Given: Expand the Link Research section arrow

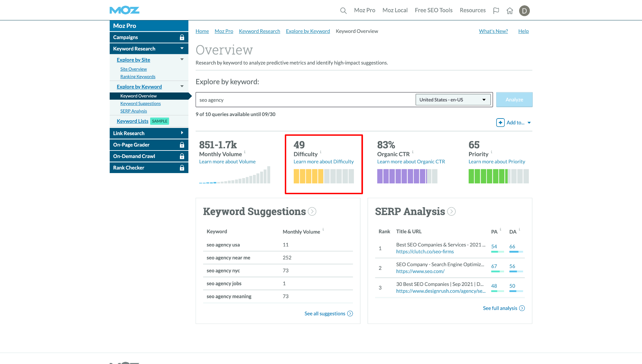Looking at the screenshot, I should tap(182, 133).
